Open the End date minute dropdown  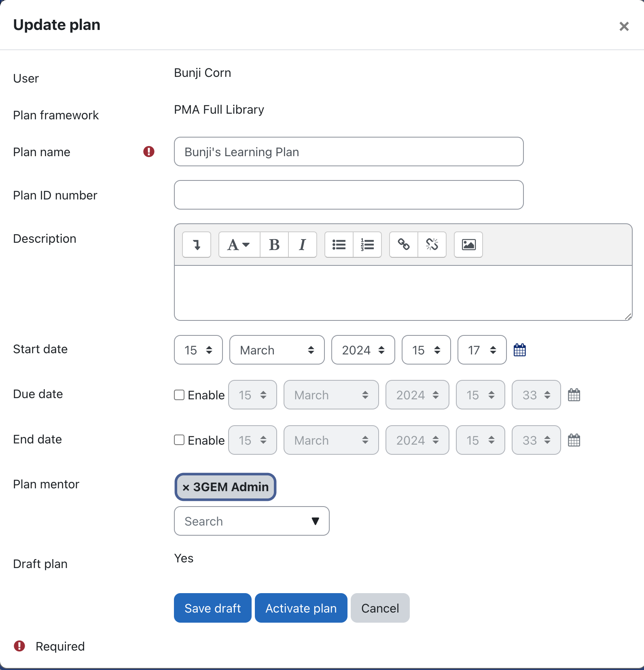(536, 440)
